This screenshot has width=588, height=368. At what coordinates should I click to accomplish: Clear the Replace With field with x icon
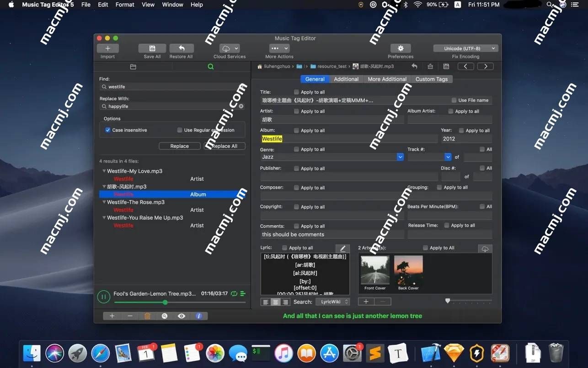[241, 106]
